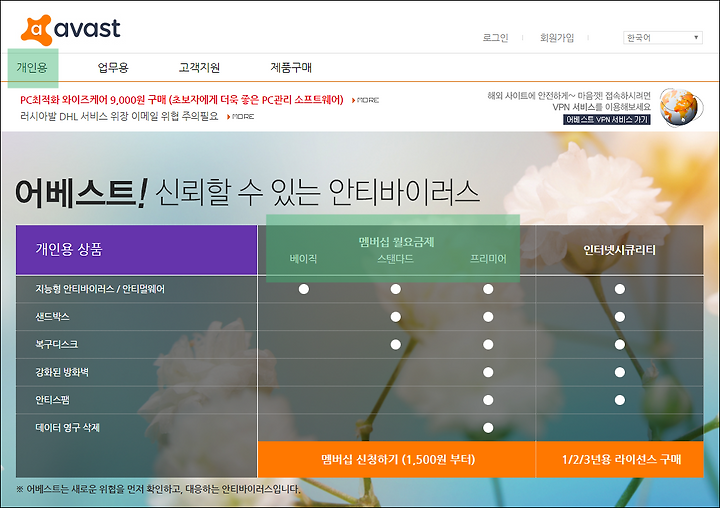Image resolution: width=720 pixels, height=508 pixels.
Task: Click 어베스트 VPN 서비스 가기 button
Action: [x=607, y=119]
